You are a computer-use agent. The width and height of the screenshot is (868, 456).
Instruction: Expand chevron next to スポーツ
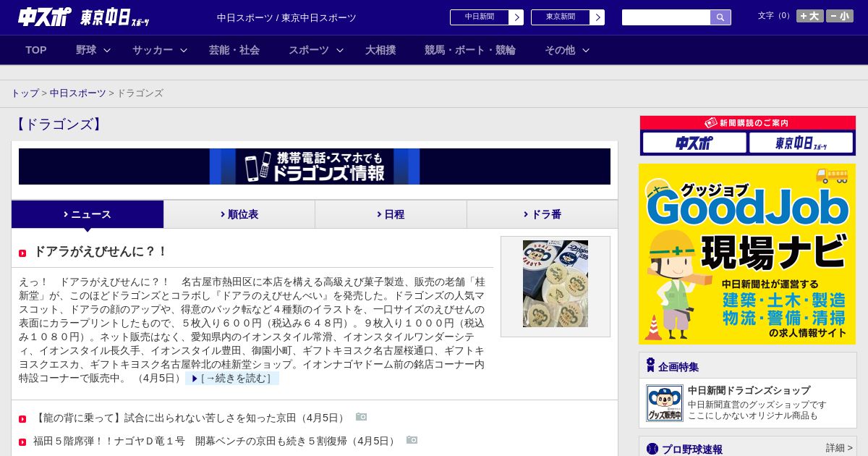[x=340, y=50]
